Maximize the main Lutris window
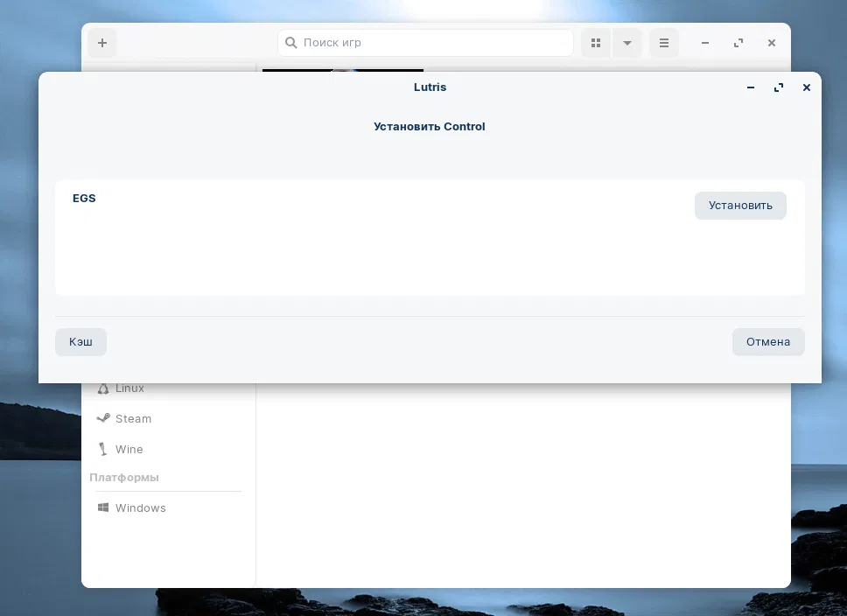Screen dimensions: 847x616 (x=738, y=43)
